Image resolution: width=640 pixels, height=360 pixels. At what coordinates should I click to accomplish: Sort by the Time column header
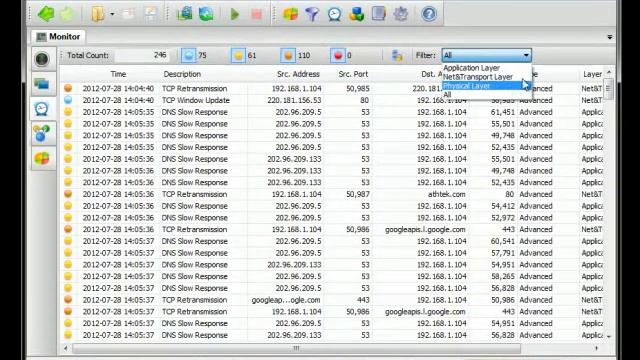click(x=118, y=74)
